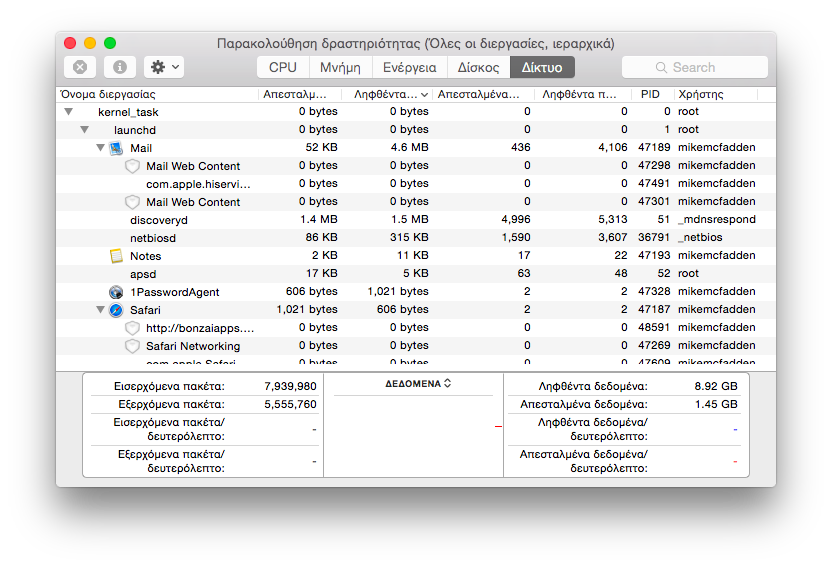Image resolution: width=832 pixels, height=567 pixels.
Task: Select the kernel_task row name
Action: [128, 112]
